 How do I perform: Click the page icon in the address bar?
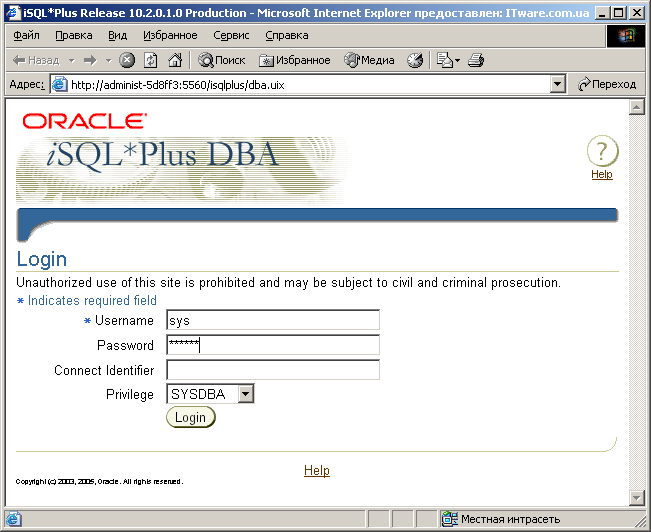tap(60, 84)
